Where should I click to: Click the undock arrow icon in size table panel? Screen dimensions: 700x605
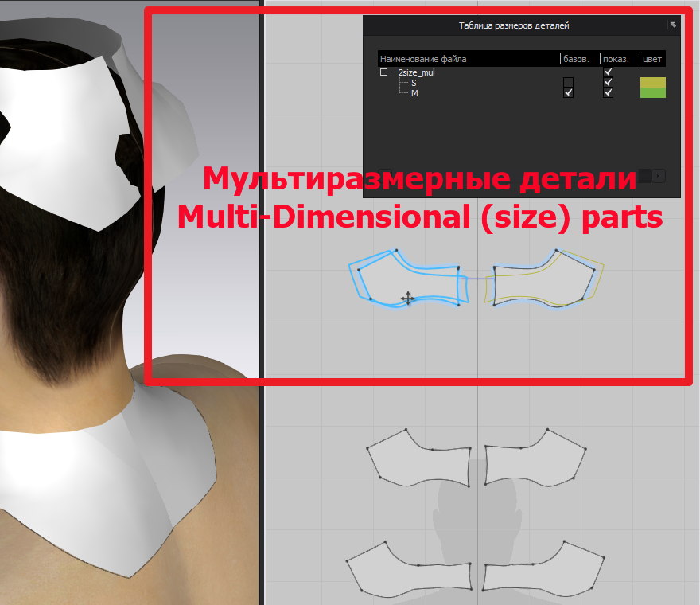(673, 25)
